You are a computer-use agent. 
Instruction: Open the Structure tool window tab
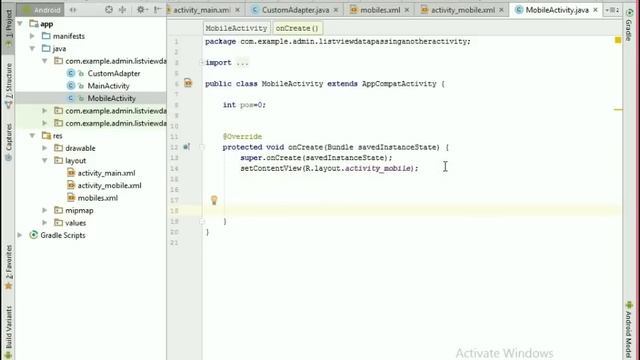(9, 85)
